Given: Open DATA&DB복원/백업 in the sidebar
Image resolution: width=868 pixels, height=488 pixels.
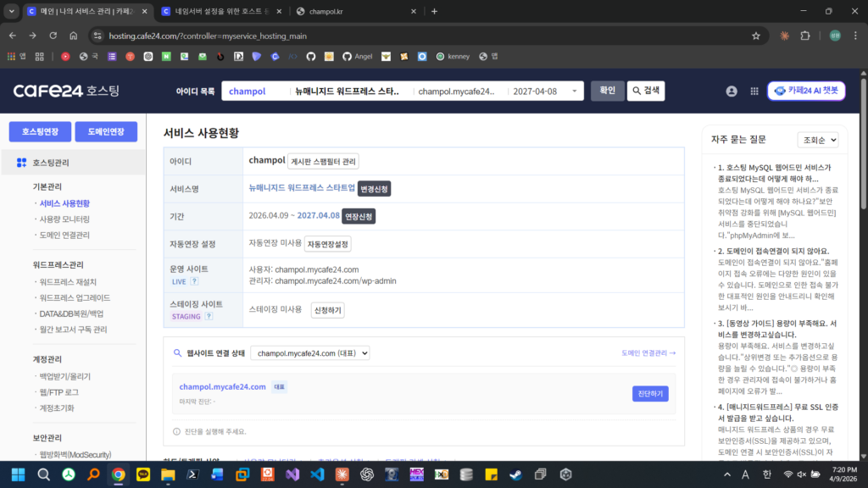Looking at the screenshot, I should coord(71,313).
